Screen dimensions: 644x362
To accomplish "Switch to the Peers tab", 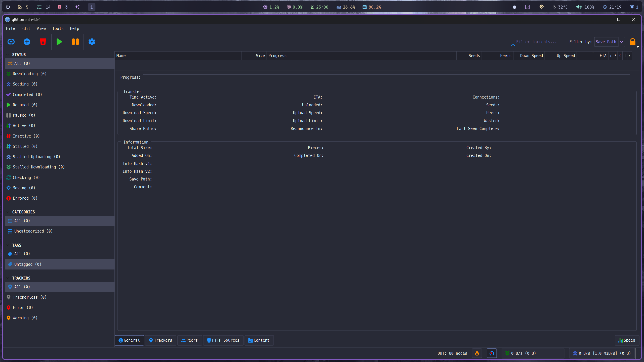I will (x=189, y=340).
